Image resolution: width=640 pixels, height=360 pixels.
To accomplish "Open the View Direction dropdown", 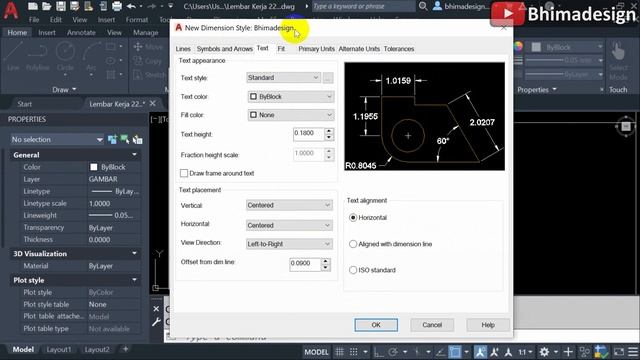I will [289, 244].
